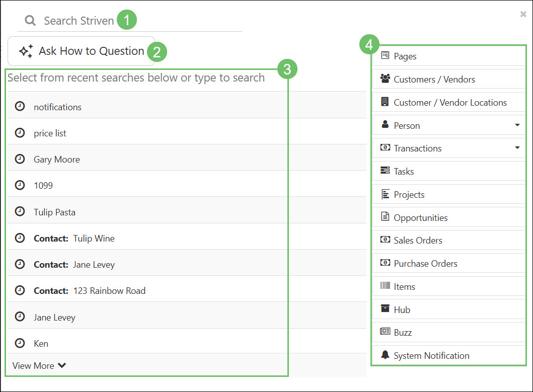Filter search by Customers / Vendors
Screen dimensions: 533x392
point(449,79)
